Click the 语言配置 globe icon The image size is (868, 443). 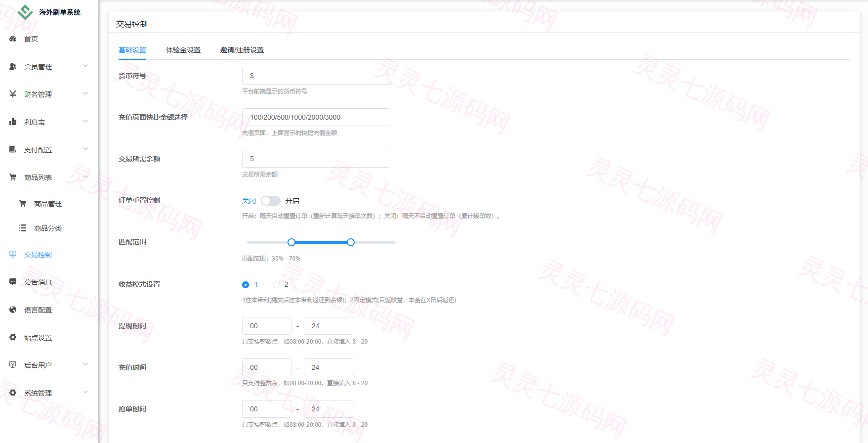(x=13, y=310)
